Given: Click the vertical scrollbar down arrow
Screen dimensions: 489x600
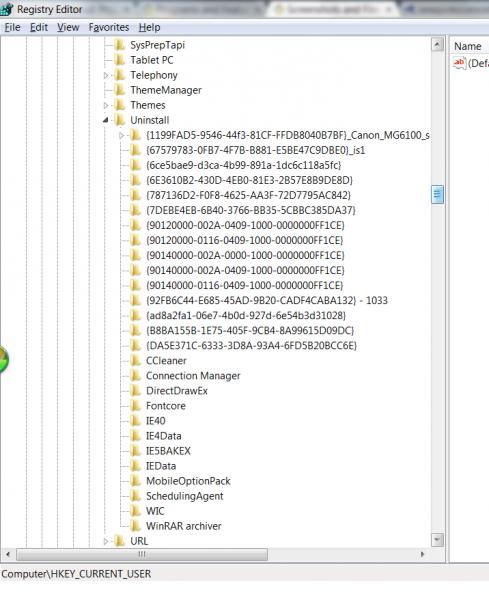Looking at the screenshot, I should tap(437, 540).
